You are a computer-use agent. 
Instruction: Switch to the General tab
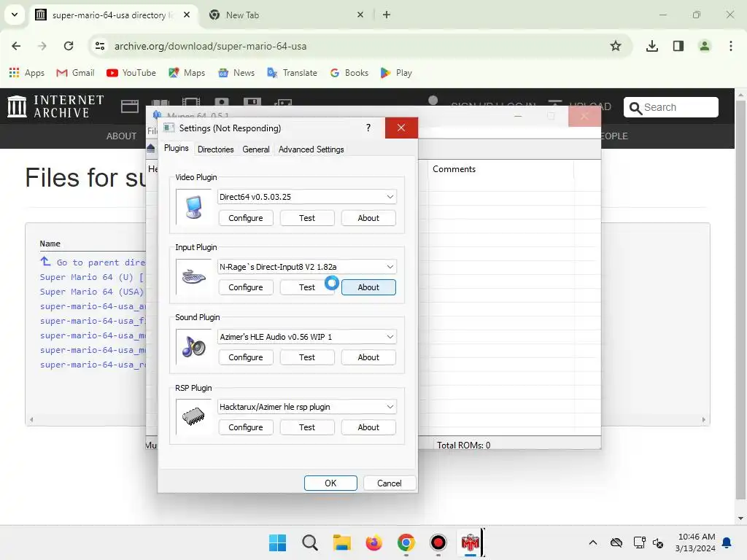click(256, 149)
